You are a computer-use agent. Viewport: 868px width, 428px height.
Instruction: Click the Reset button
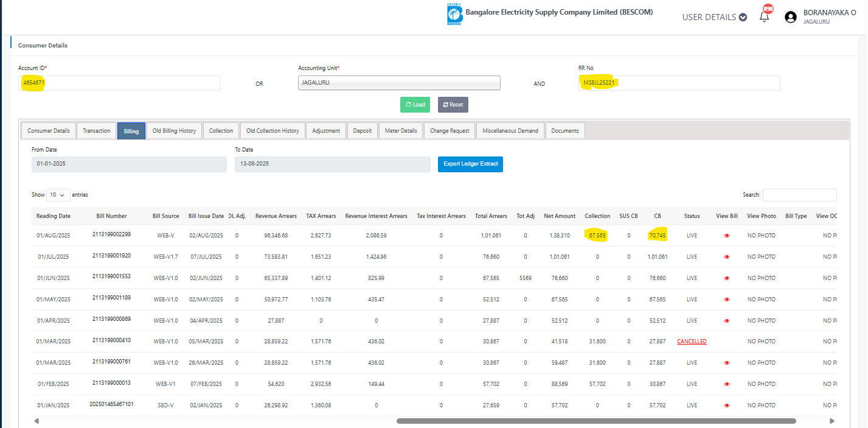pos(453,105)
